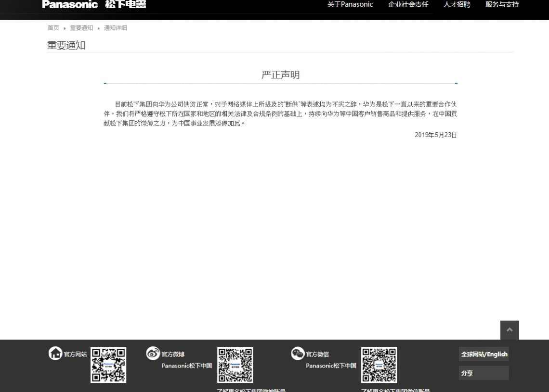Click the 严正声明 statement title

[280, 75]
